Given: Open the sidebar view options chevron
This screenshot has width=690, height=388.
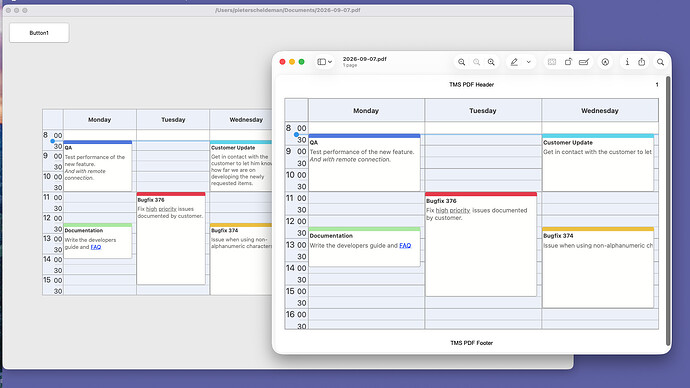Looking at the screenshot, I should click(330, 62).
